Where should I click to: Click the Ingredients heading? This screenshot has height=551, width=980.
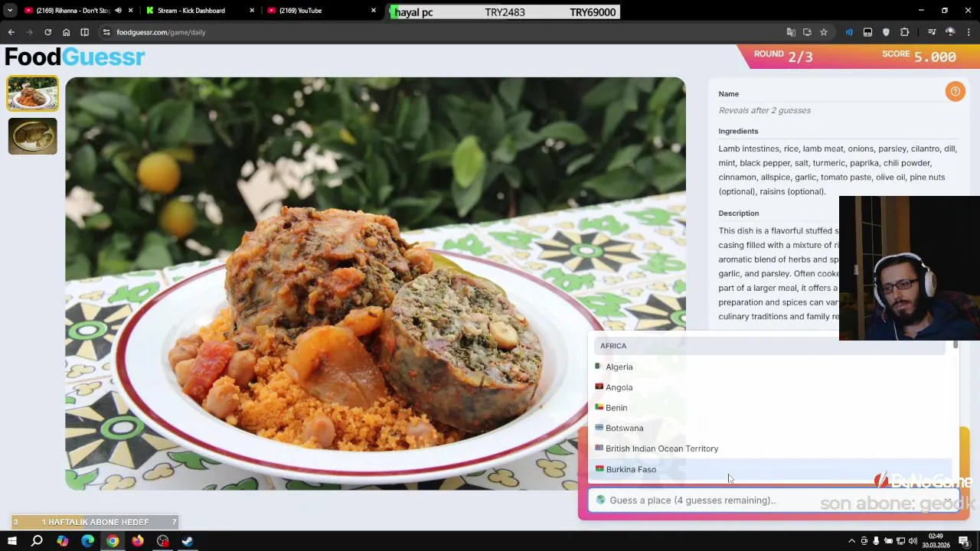click(738, 131)
